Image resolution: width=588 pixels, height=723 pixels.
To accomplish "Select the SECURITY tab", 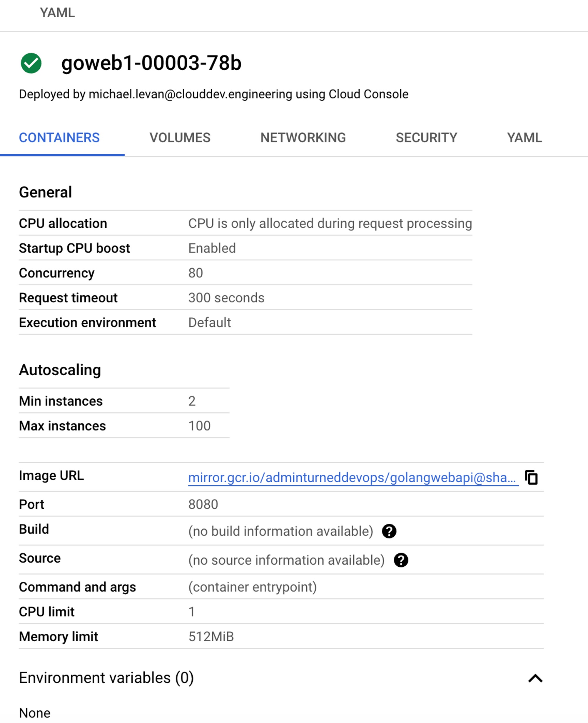I will [426, 138].
